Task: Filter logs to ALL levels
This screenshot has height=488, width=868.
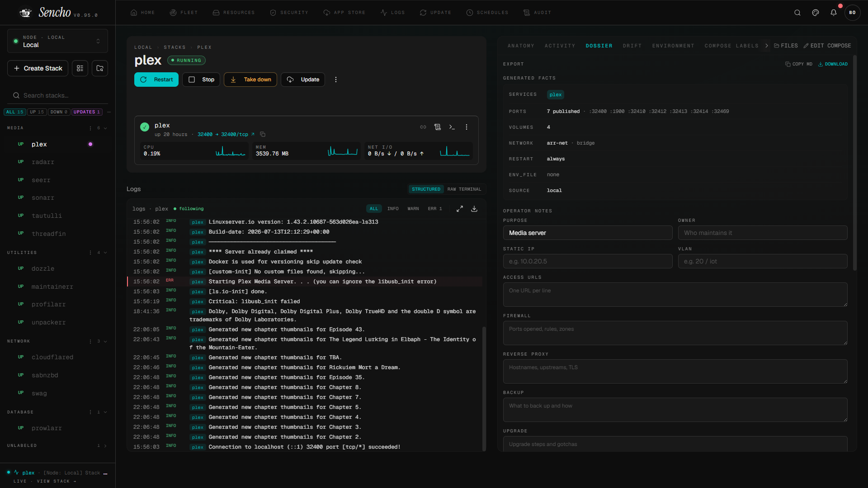Action: pos(374,209)
